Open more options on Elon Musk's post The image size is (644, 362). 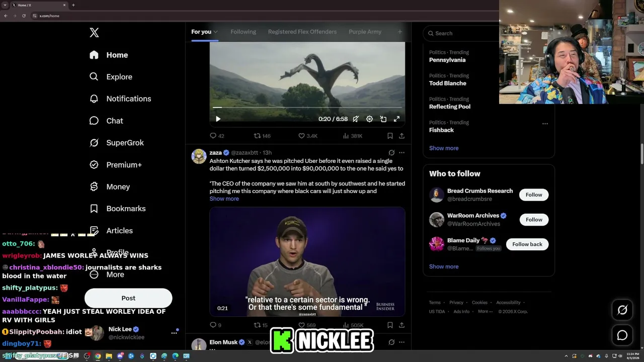(401, 342)
